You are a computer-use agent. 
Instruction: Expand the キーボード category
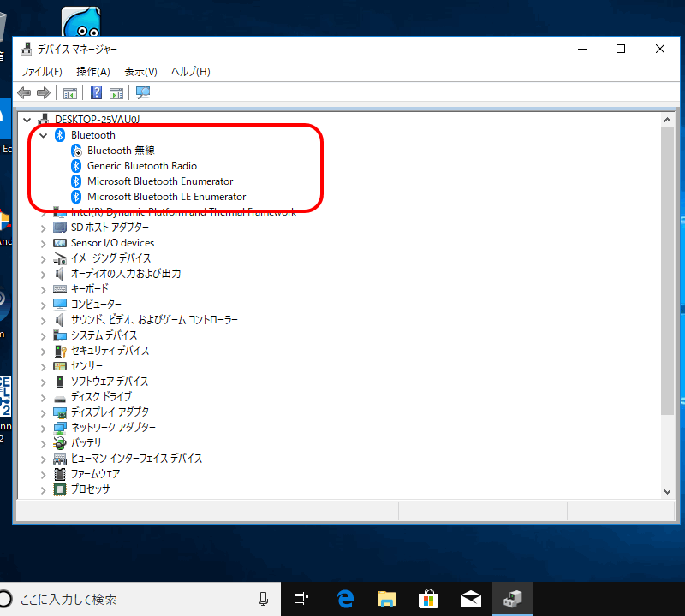tap(44, 289)
